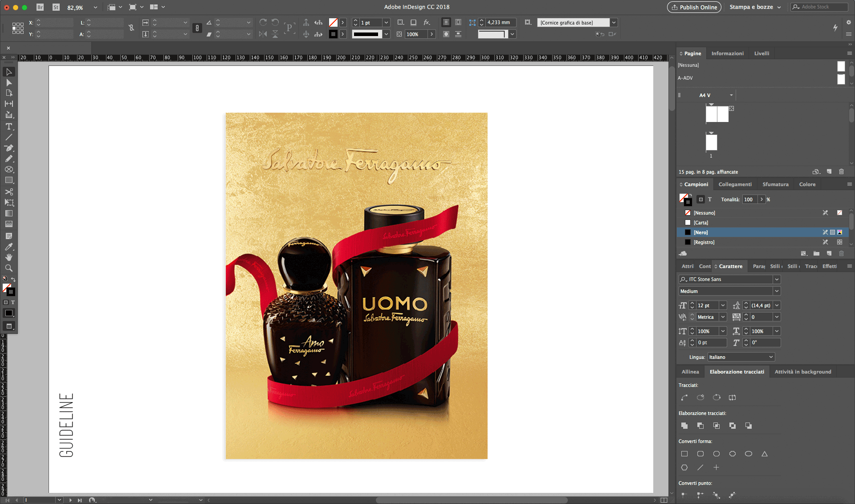Toggle formatting affects text T button in Campioni

710,199
